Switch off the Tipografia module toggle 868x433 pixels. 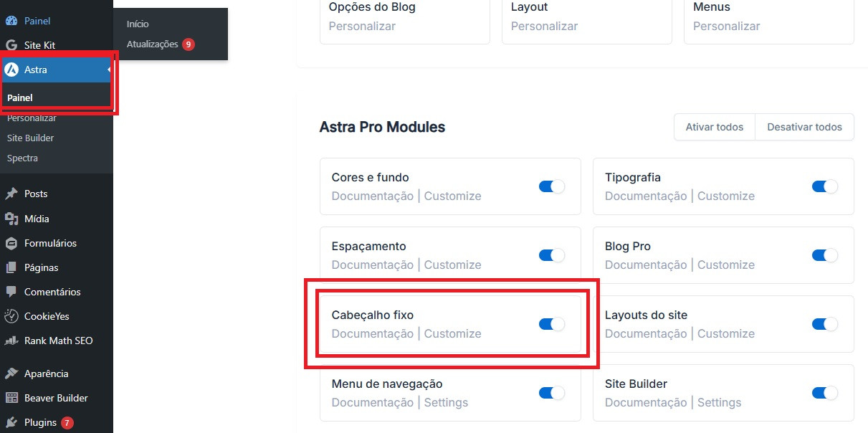[x=825, y=186]
